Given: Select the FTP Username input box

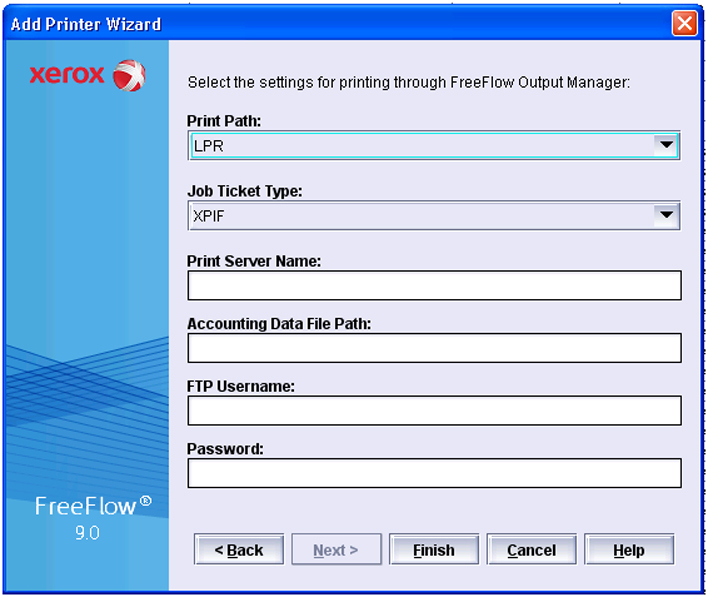Looking at the screenshot, I should [x=434, y=410].
